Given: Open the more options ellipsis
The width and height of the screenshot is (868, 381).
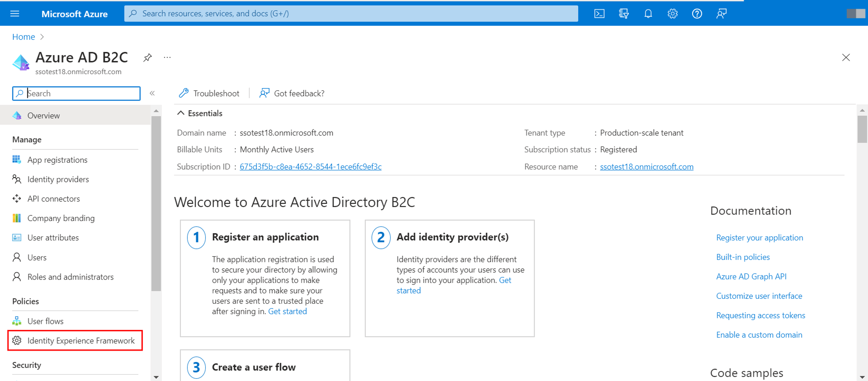Looking at the screenshot, I should point(167,58).
